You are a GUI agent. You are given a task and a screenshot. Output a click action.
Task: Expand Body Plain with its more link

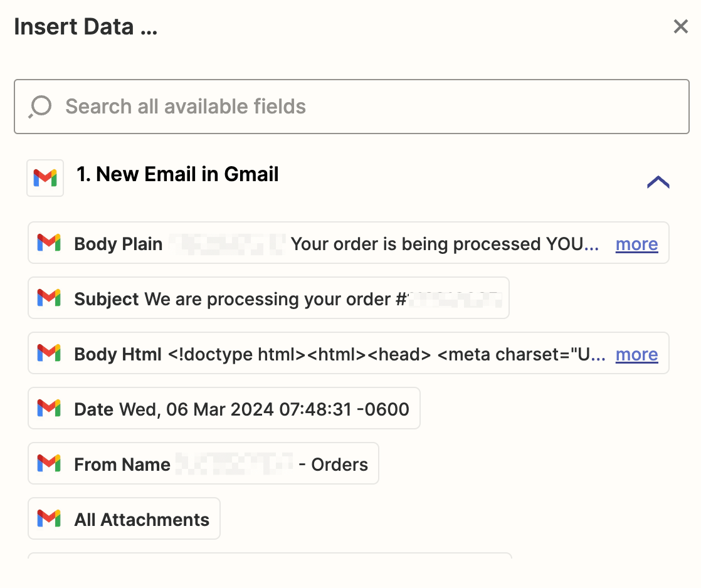click(636, 244)
